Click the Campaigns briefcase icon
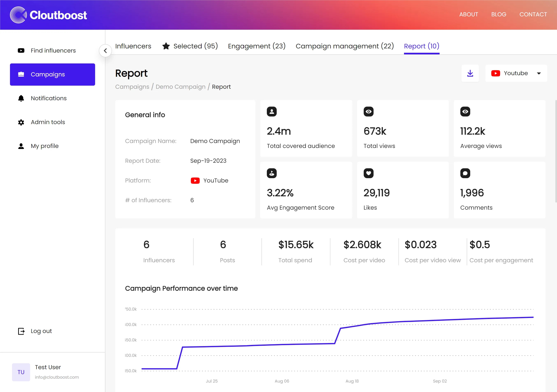 click(x=21, y=74)
